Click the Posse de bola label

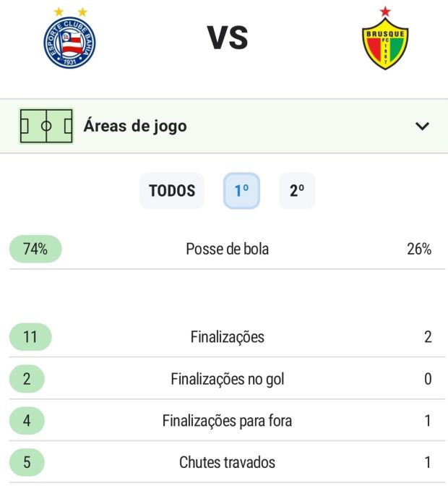(x=227, y=249)
